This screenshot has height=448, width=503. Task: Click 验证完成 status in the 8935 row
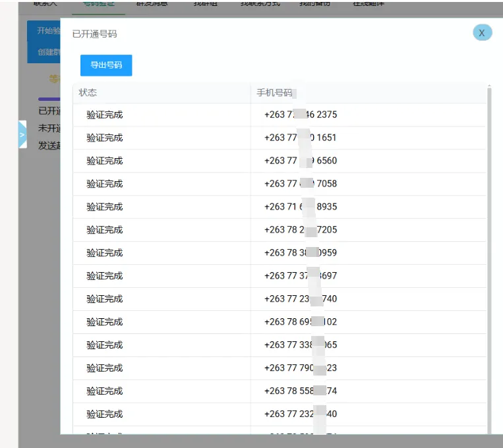pyautogui.click(x=105, y=207)
